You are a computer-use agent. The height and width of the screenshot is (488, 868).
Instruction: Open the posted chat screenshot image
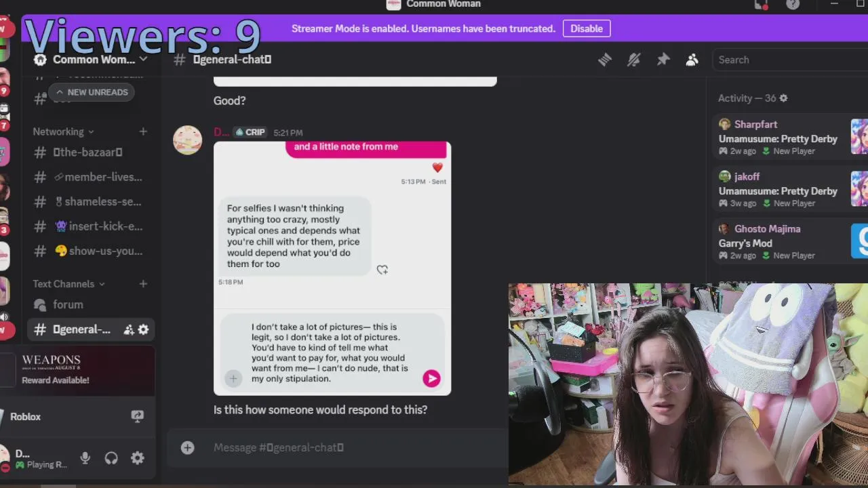click(x=332, y=268)
